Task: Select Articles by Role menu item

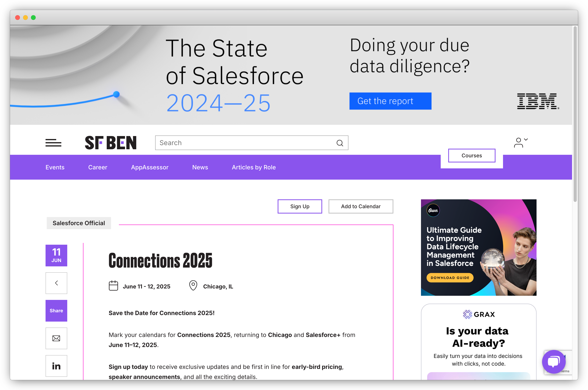Action: pyautogui.click(x=254, y=167)
